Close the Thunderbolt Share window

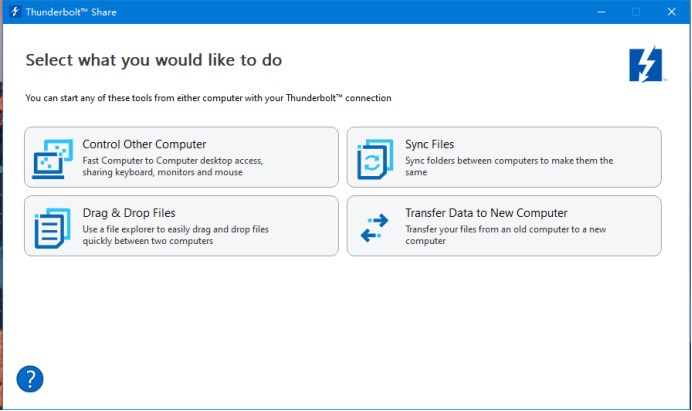point(670,12)
